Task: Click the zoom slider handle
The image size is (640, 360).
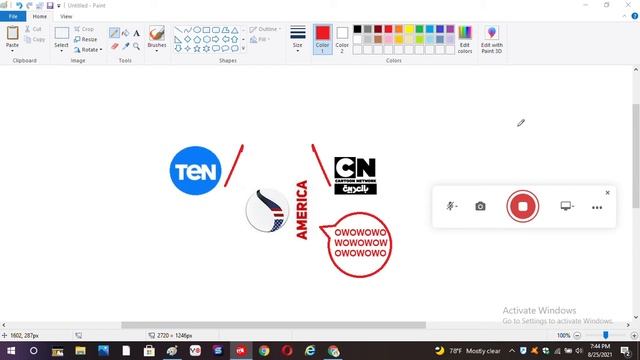Action: [x=606, y=335]
